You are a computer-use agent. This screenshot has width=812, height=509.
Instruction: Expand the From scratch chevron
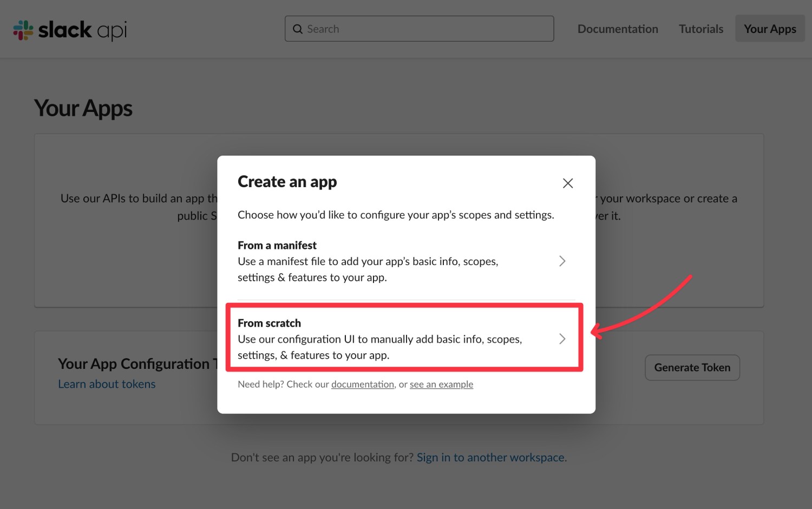[x=562, y=339]
